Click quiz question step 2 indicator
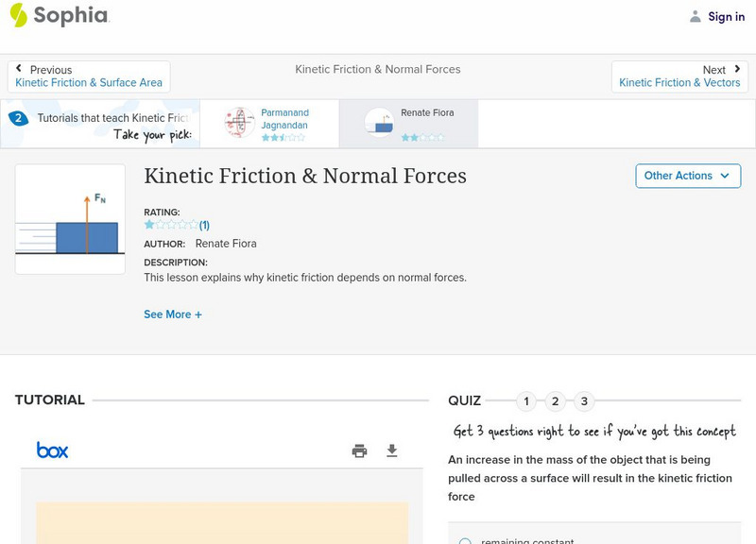Screen dimensions: 756x544 [556, 401]
